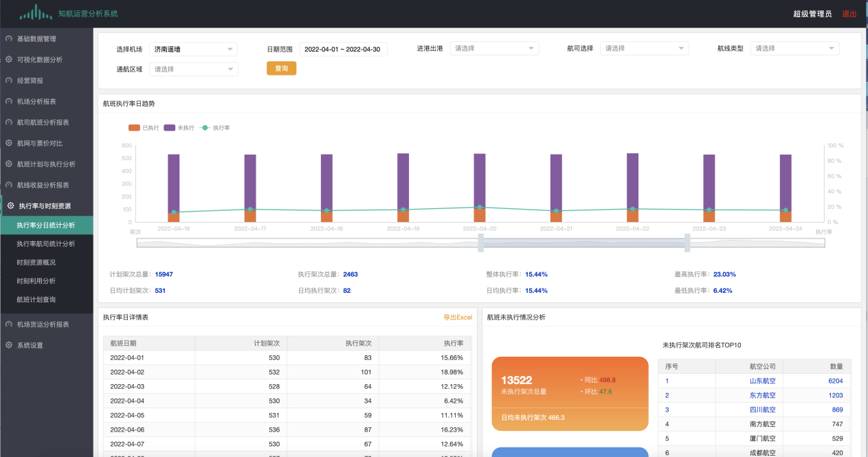Click the gear icon beside 系统设置

tap(9, 345)
